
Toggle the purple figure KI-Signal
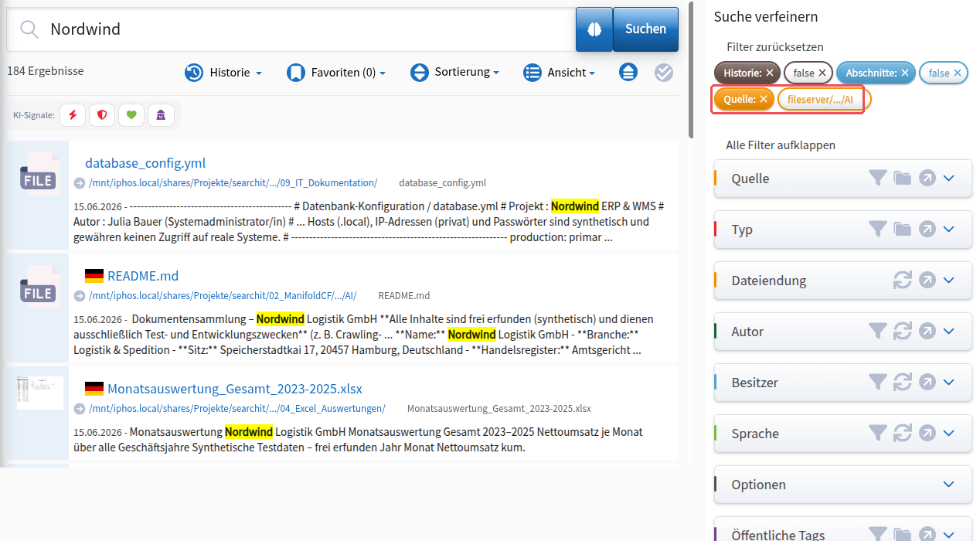tap(161, 115)
